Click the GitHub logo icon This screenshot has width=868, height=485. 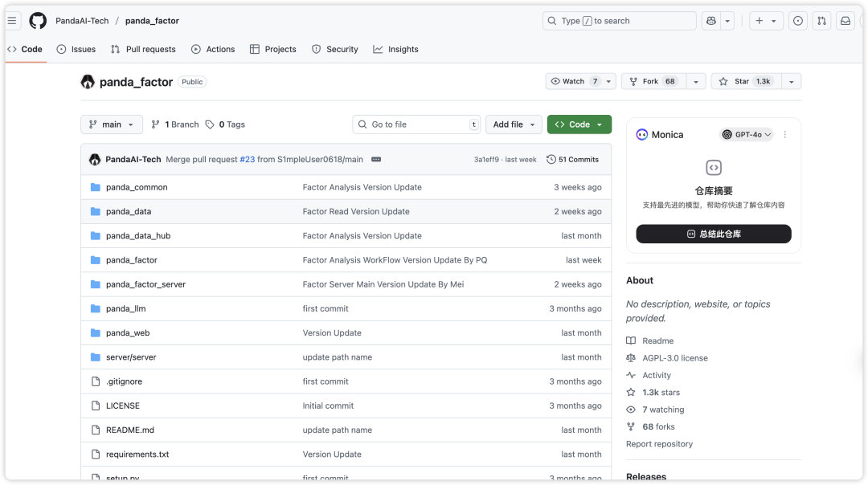tap(38, 21)
